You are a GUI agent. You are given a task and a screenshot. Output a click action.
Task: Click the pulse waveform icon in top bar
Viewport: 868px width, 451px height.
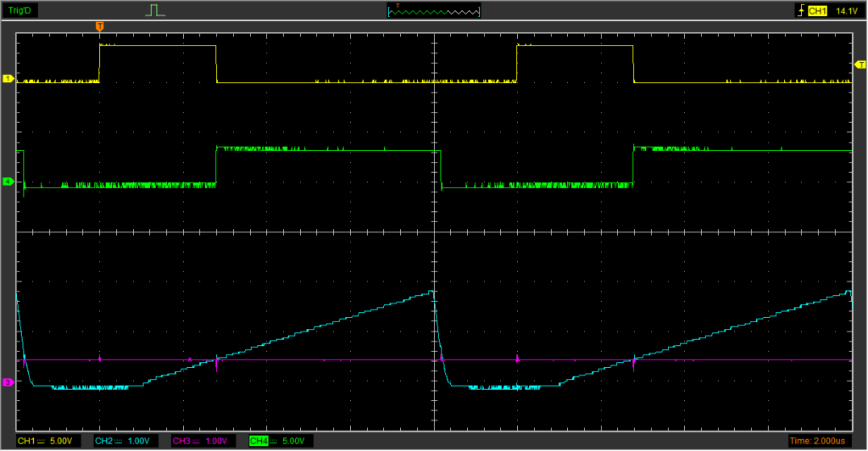coord(153,11)
